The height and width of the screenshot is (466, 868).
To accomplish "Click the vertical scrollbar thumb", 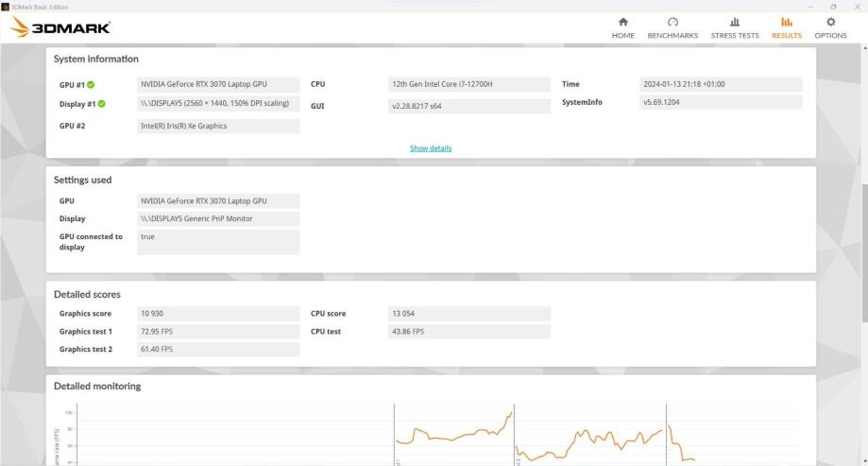I will (x=864, y=252).
